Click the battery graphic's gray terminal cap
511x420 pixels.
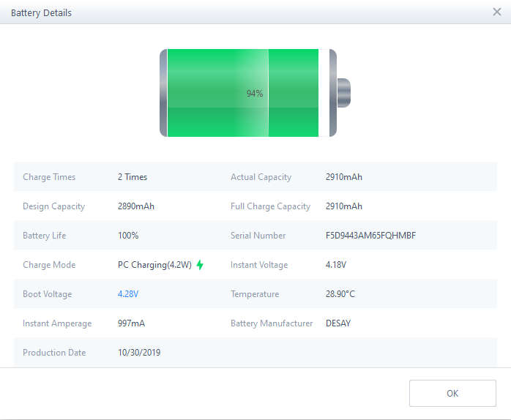click(343, 93)
